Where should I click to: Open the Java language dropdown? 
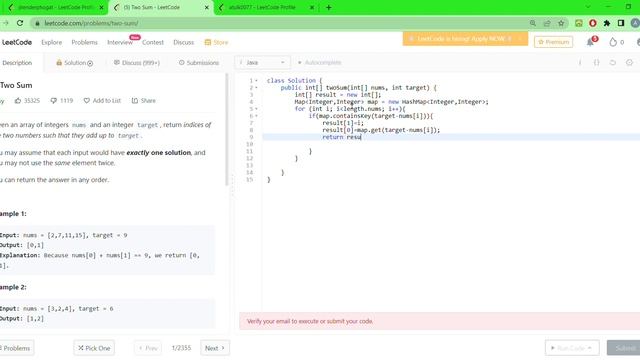[x=262, y=62]
